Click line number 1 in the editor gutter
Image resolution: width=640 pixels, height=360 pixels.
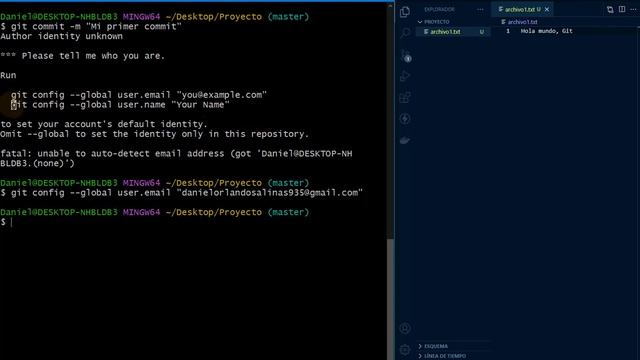point(508,31)
